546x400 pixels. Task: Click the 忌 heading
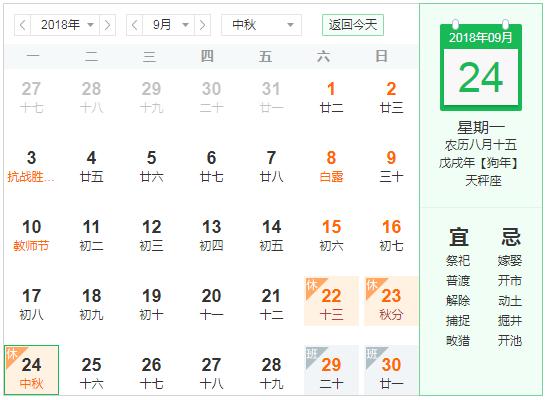click(x=510, y=237)
